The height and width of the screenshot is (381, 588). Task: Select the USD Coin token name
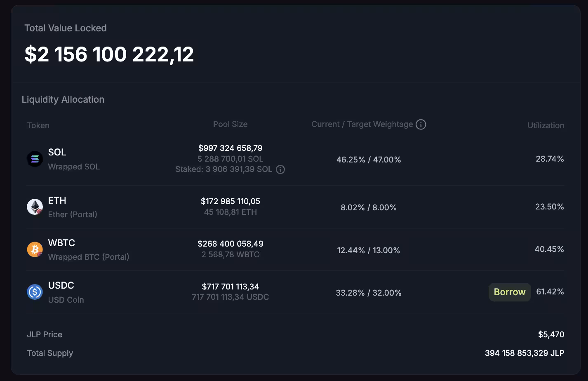click(x=66, y=300)
